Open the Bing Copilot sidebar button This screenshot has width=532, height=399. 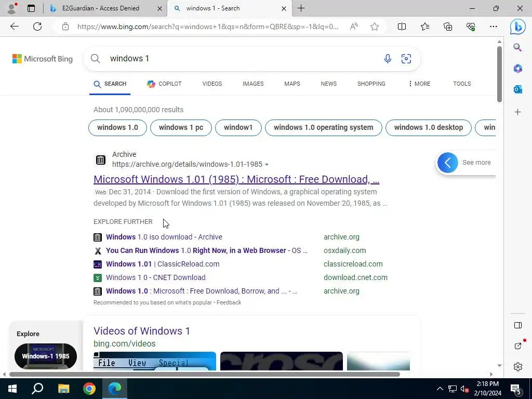point(518,26)
